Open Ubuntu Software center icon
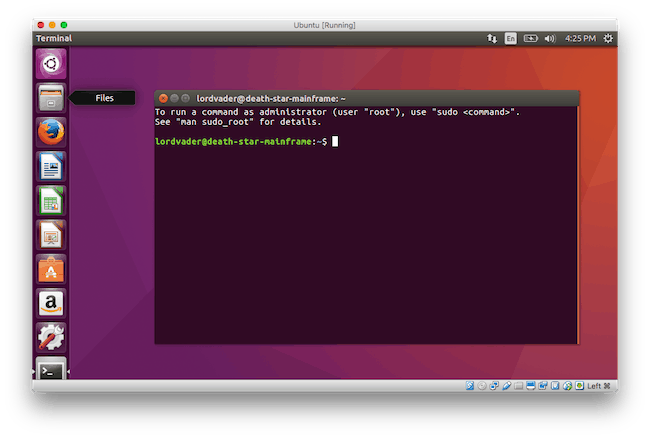Screen dimensions: 650x438 click(51, 269)
